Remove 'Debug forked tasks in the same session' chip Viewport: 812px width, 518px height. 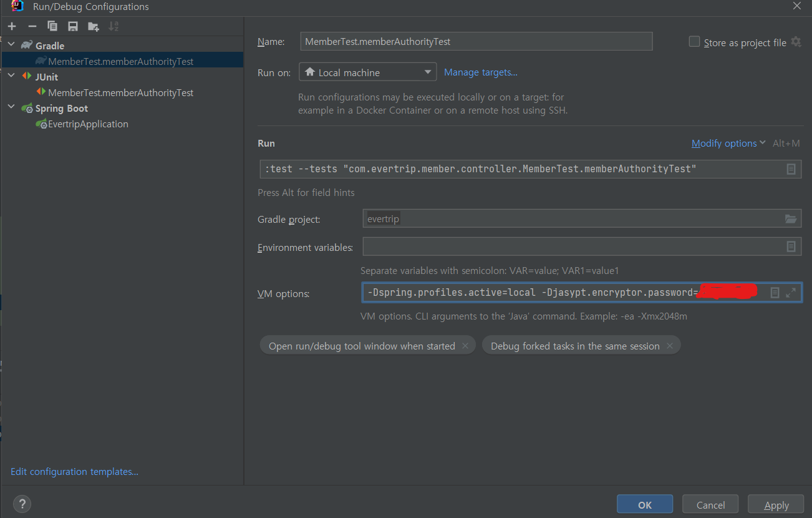pos(670,346)
